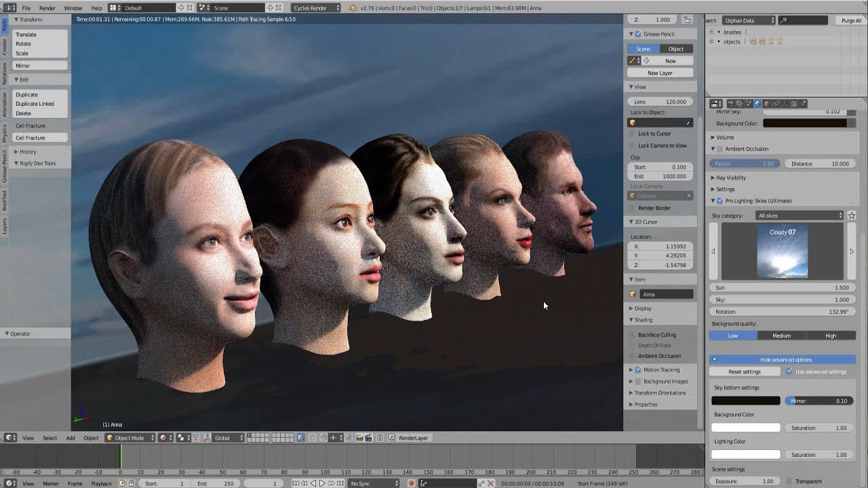
Task: Click the Reset settings button
Action: [x=745, y=371]
